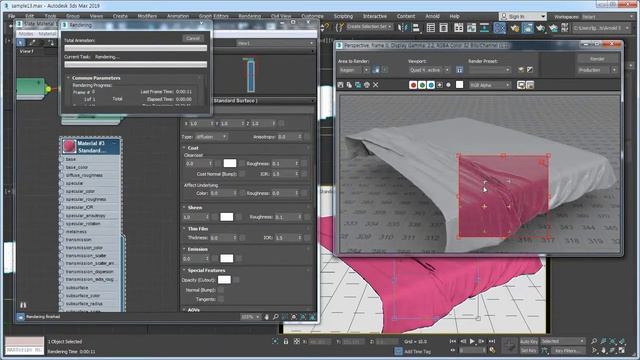Click Edit Region icon next to Area to Render
Image resolution: width=640 pixels, height=360 pixels.
[376, 70]
